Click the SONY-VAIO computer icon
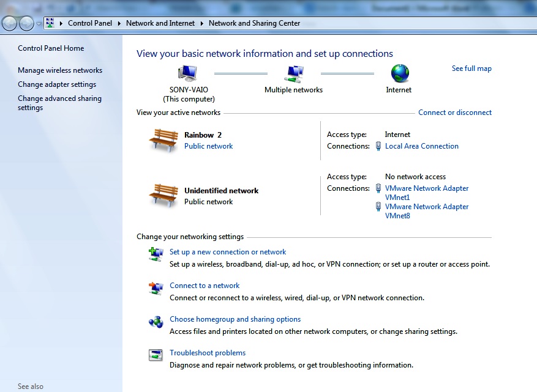537x392 pixels. (187, 72)
